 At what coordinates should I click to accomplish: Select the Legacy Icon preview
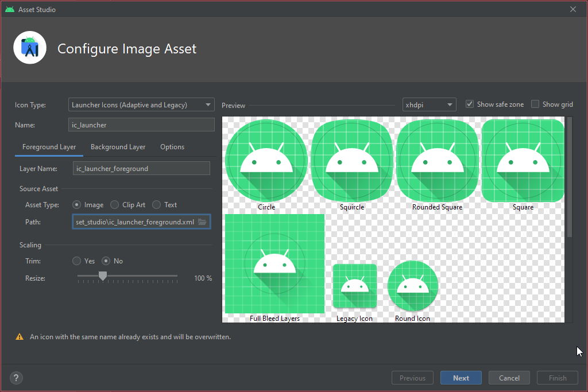(x=354, y=286)
